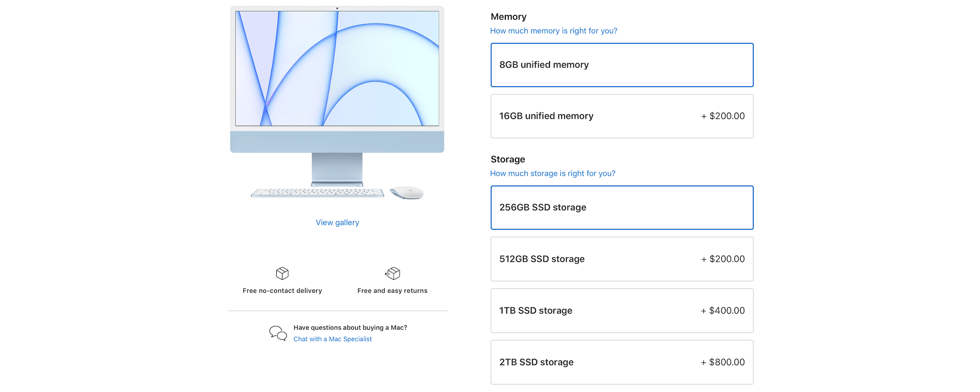Select the 2TB SSD storage option
980x392 pixels.
tap(622, 362)
